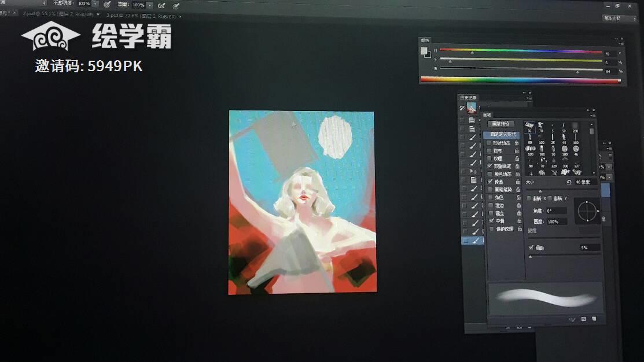The width and height of the screenshot is (644, 362).
Task: Collapse the Color panel with double arrows
Action: [x=616, y=39]
